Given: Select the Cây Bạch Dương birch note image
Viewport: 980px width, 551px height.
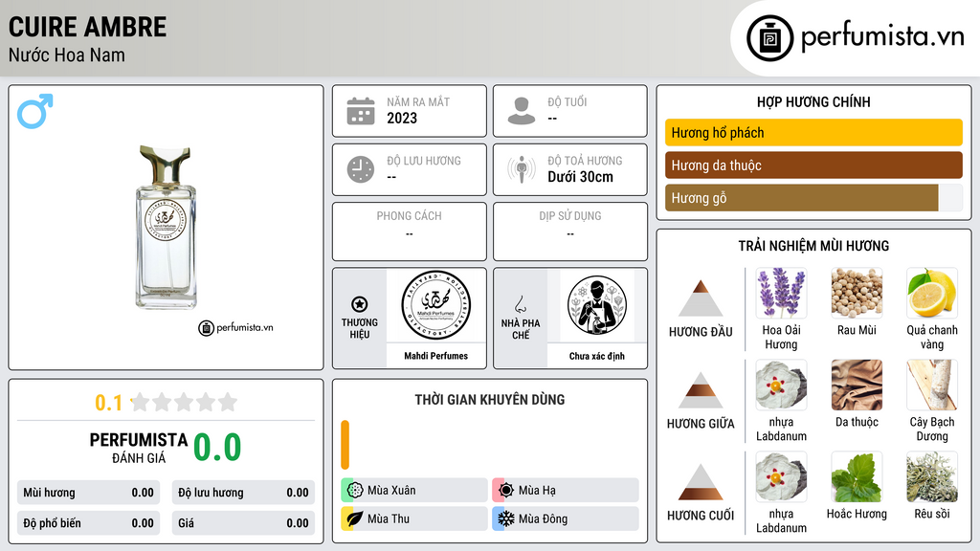Looking at the screenshot, I should [932, 385].
